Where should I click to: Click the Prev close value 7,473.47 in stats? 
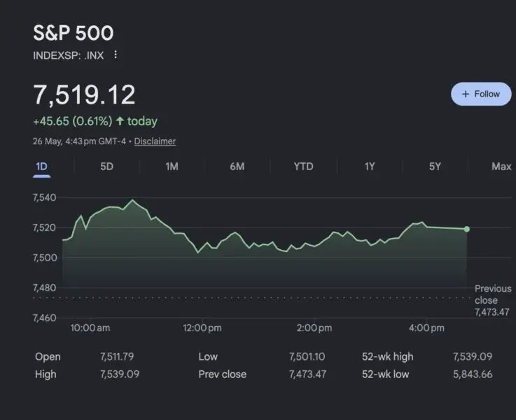click(307, 374)
